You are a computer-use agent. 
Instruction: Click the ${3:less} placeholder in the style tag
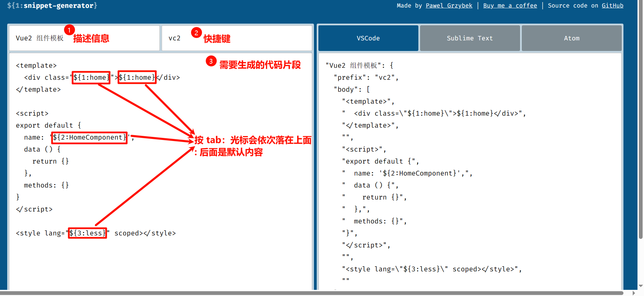pos(87,233)
